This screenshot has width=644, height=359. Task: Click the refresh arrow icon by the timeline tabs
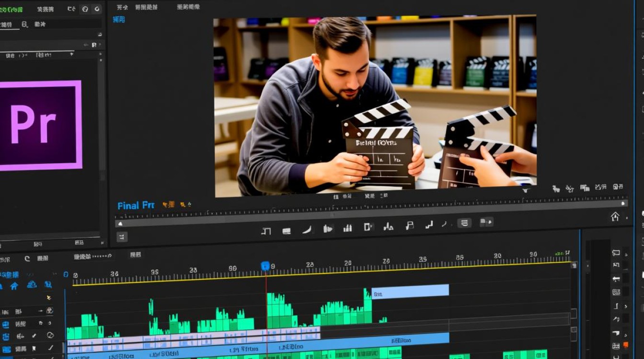click(27, 258)
